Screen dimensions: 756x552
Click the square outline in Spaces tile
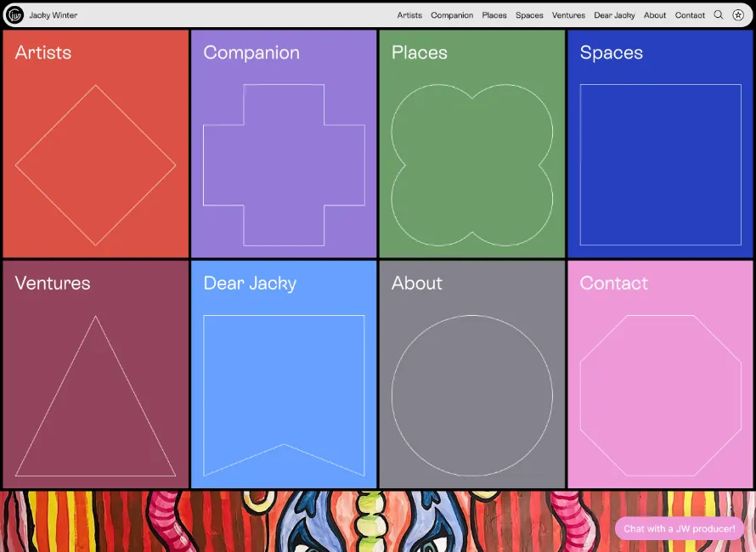click(x=661, y=165)
